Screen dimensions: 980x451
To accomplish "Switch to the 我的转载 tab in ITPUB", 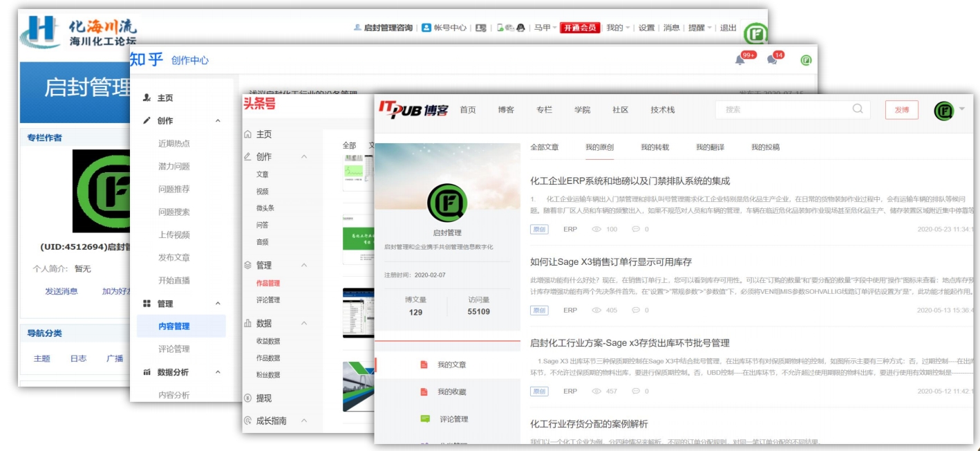I will (x=654, y=147).
